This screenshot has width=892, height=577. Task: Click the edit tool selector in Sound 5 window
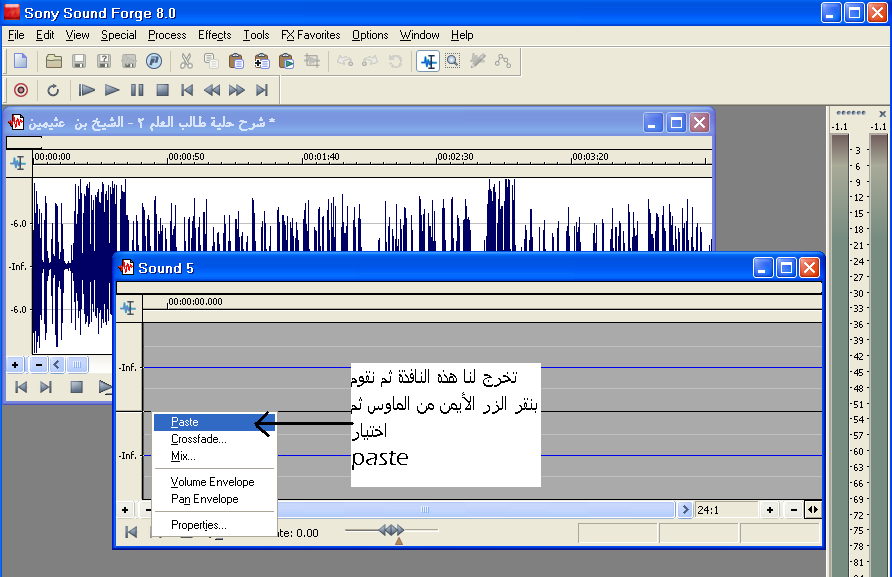click(129, 308)
